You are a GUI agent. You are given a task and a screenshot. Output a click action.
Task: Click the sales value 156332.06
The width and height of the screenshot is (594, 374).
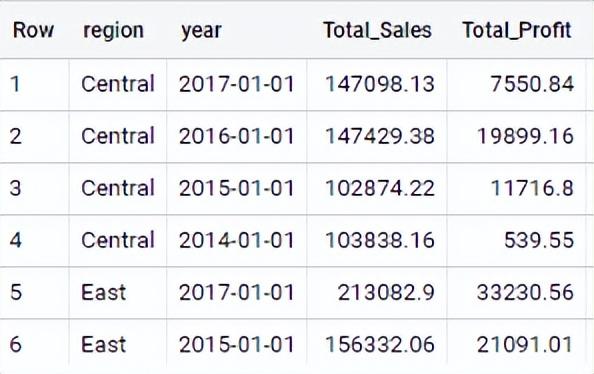tap(380, 344)
